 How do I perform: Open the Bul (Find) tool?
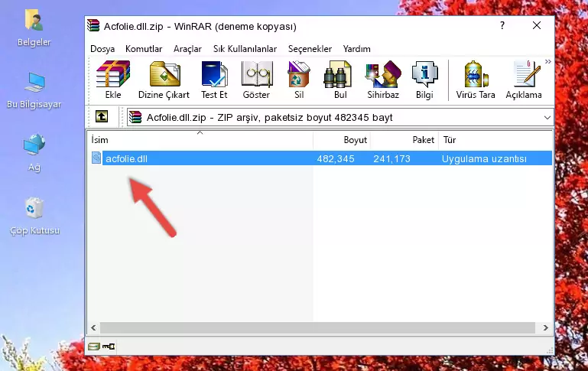[x=340, y=80]
